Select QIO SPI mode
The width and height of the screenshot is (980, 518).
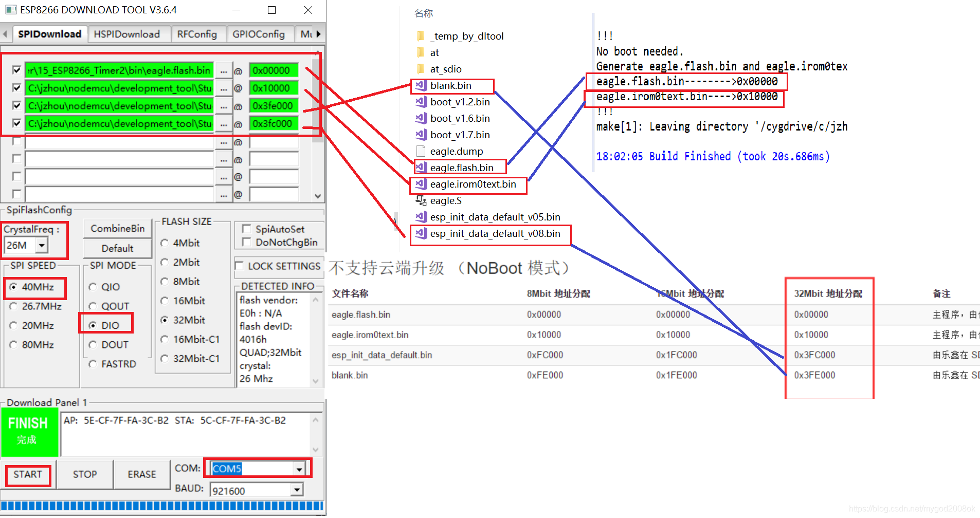[x=93, y=287]
